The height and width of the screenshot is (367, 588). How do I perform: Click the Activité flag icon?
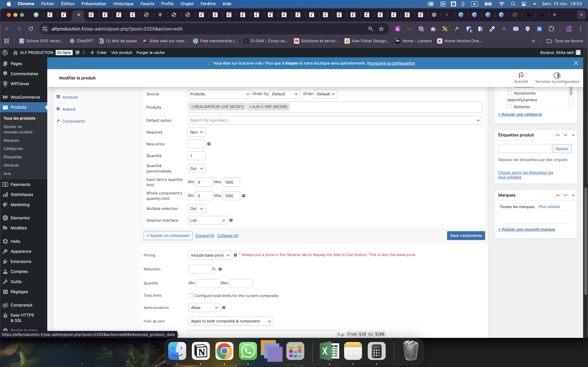point(521,75)
